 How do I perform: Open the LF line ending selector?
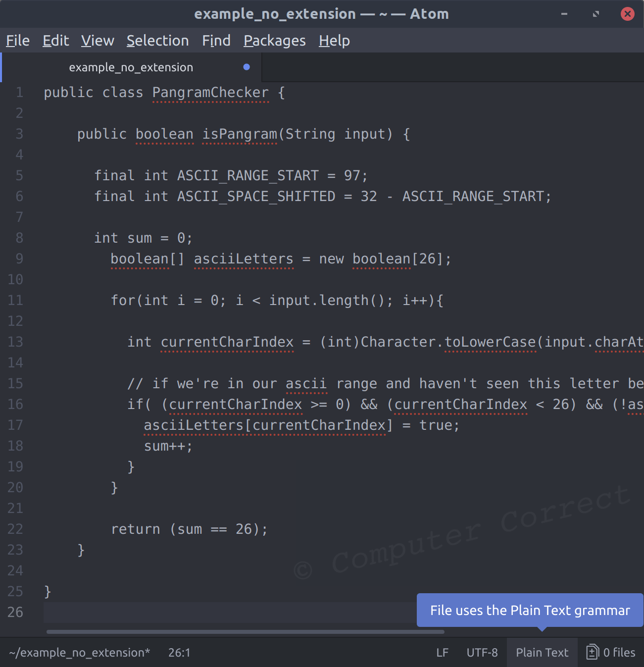[443, 653]
